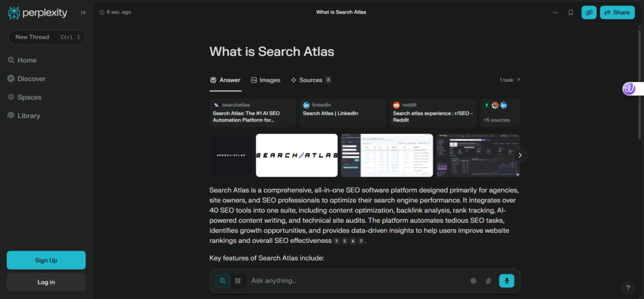The width and height of the screenshot is (644, 299).
Task: Click the Perplexity logo
Action: click(x=37, y=13)
